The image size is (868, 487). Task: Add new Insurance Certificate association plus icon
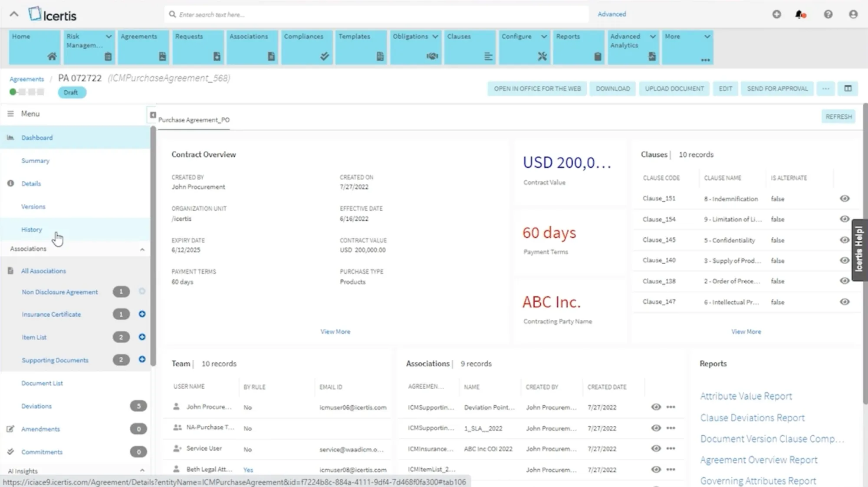pos(142,314)
